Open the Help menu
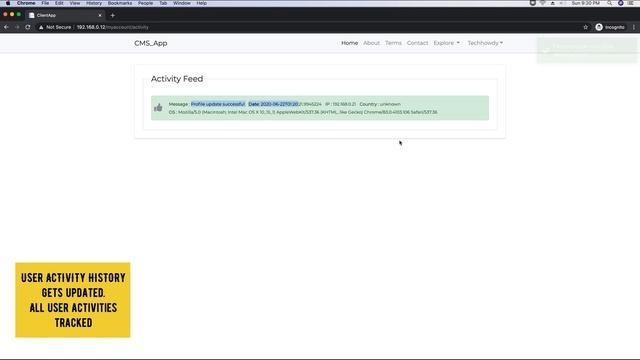The height and width of the screenshot is (360, 640). coord(202,3)
